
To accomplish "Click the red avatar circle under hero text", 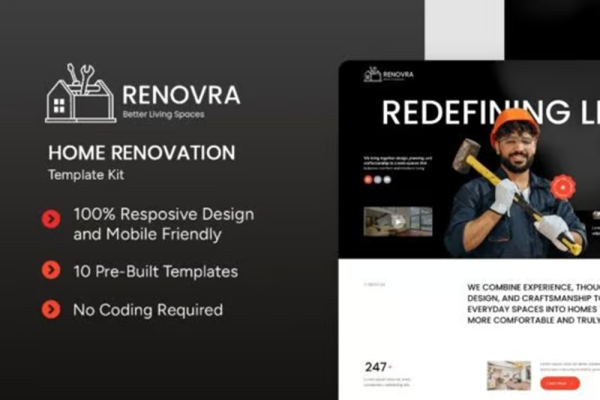I will [368, 180].
